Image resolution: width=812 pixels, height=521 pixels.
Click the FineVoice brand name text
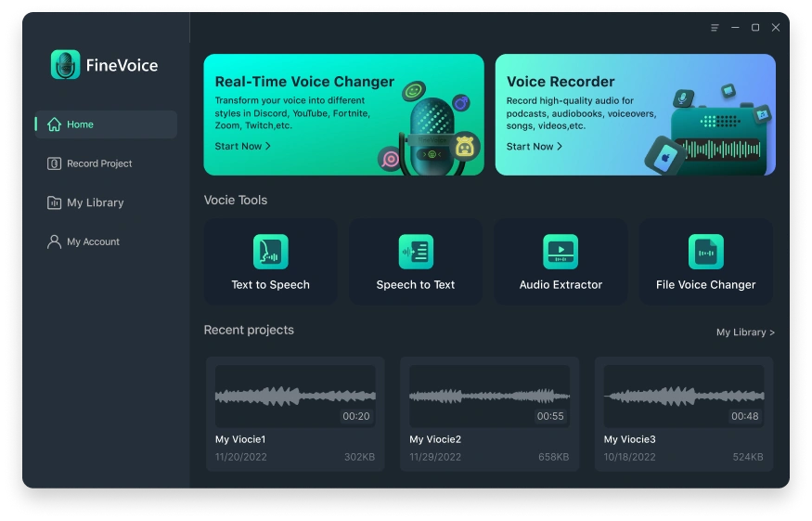(x=122, y=65)
